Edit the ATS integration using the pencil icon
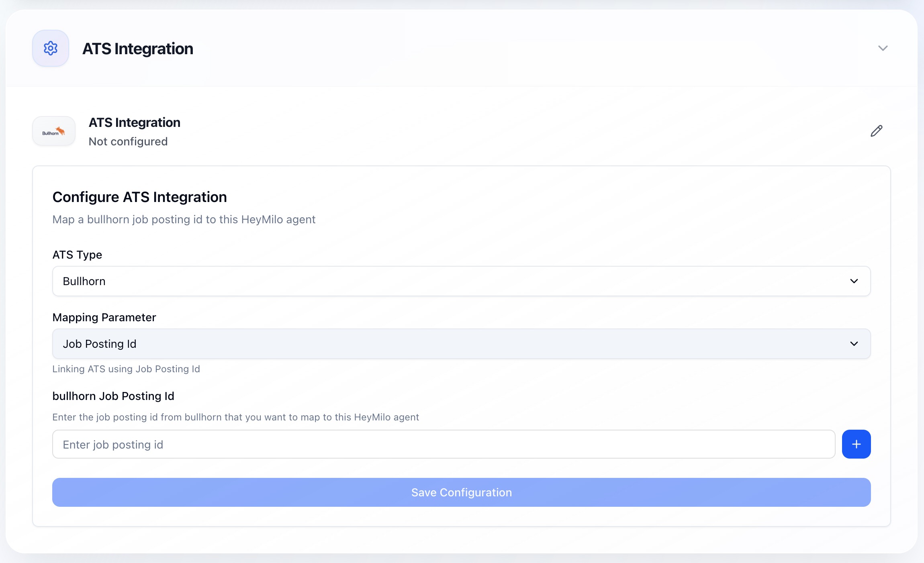 click(876, 131)
